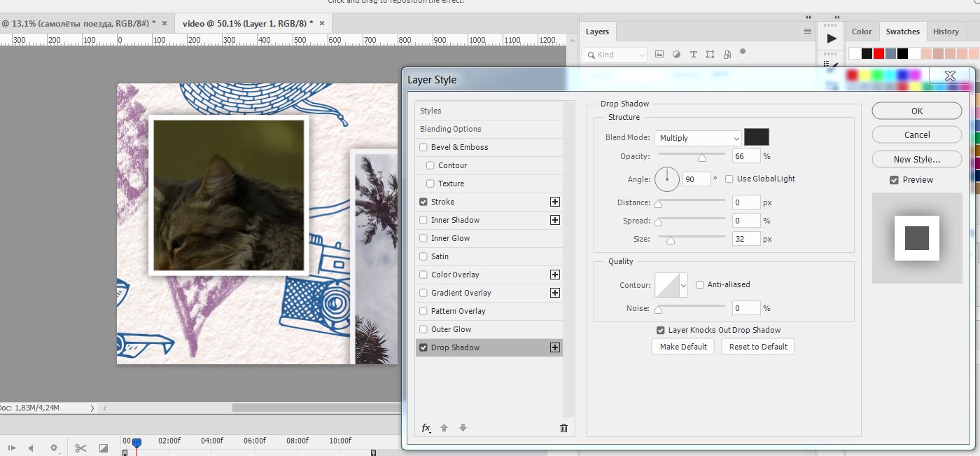Toggle Use Global Light checkbox
The width and height of the screenshot is (980, 456).
729,179
